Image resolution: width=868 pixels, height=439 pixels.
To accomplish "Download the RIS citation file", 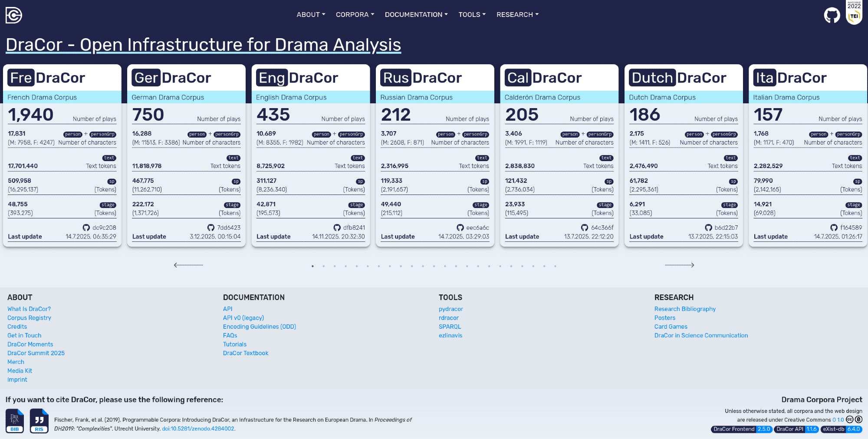I will [x=39, y=421].
